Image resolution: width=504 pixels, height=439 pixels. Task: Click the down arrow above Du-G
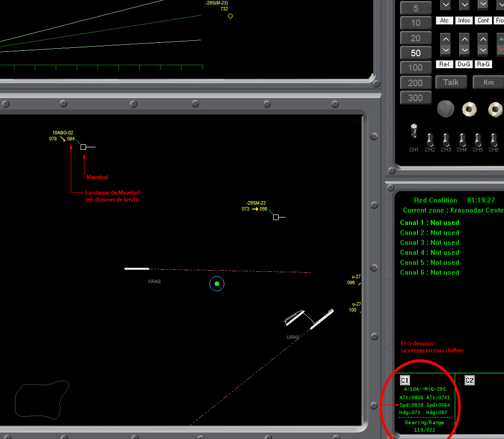click(x=464, y=50)
